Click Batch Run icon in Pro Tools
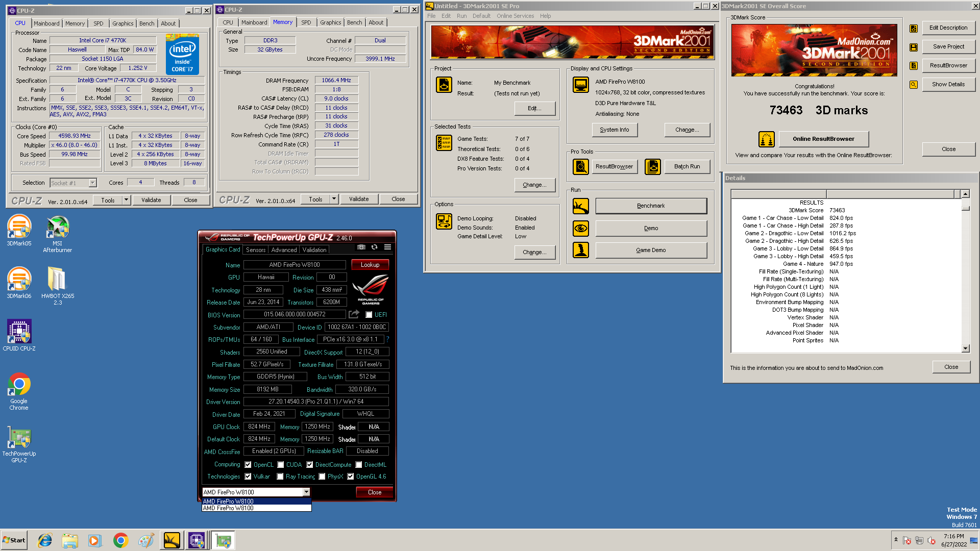Screen dimensions: 980x551 pos(652,166)
